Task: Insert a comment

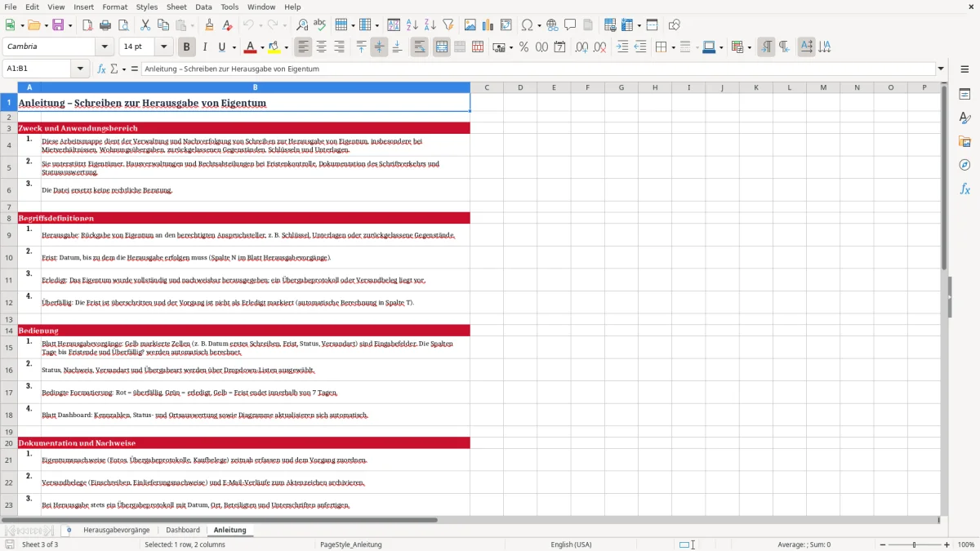Action: pyautogui.click(x=570, y=25)
